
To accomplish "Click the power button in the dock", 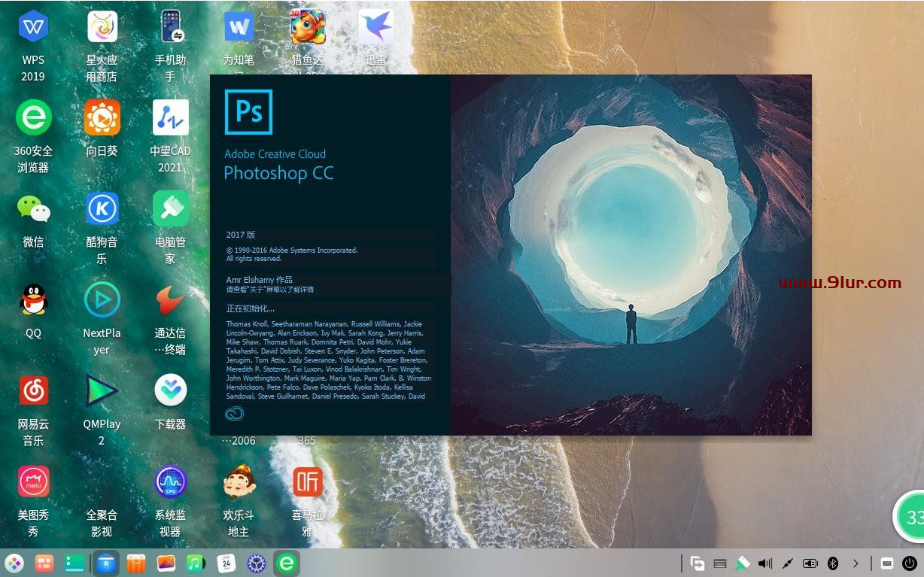I will (910, 563).
